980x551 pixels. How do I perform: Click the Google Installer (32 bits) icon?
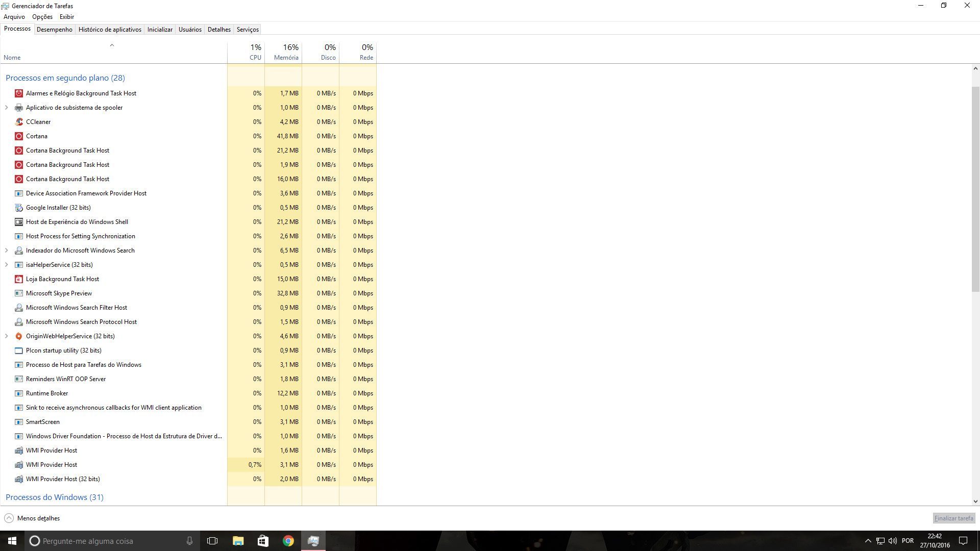click(x=19, y=208)
